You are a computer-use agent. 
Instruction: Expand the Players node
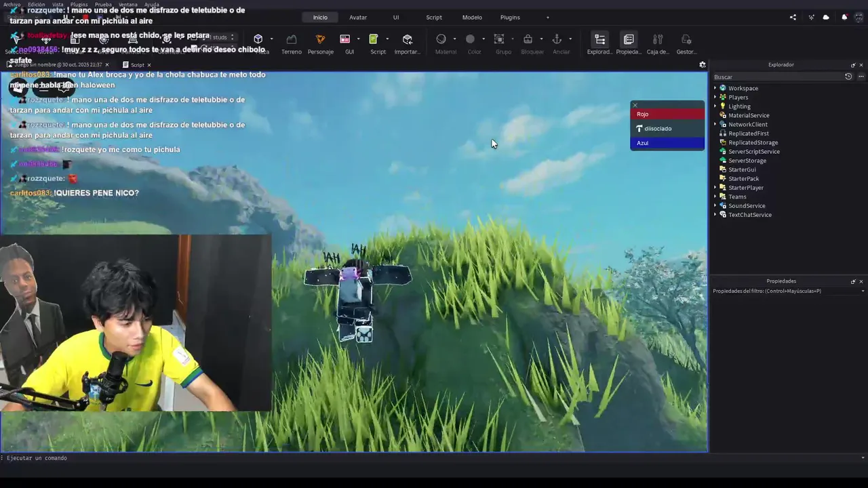(x=715, y=98)
